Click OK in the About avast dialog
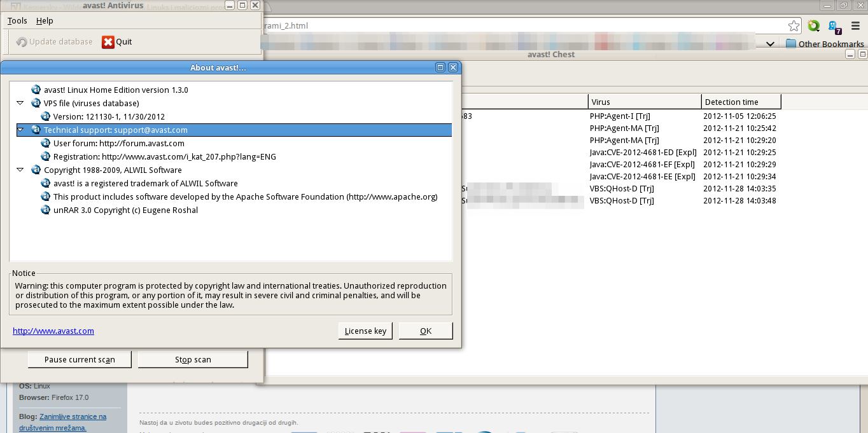The image size is (868, 433). (426, 331)
